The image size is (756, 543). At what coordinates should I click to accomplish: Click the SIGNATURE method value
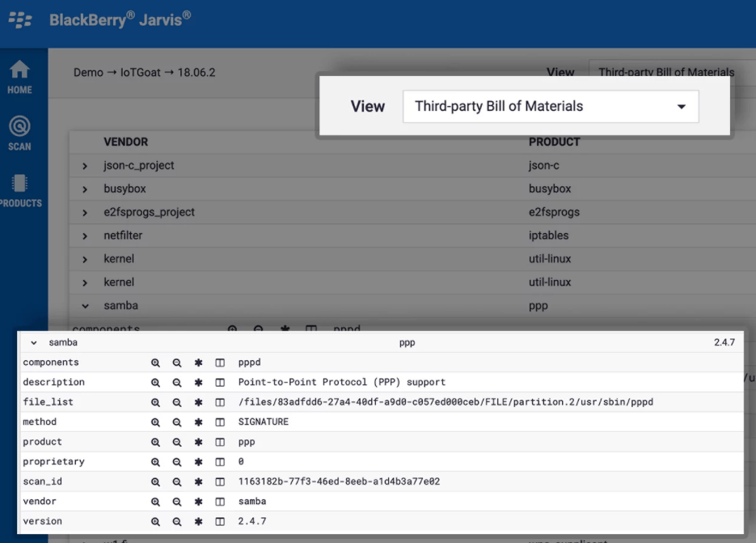click(x=264, y=422)
